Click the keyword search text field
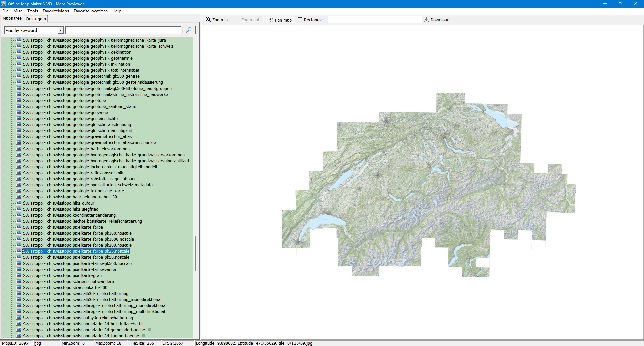 point(123,30)
